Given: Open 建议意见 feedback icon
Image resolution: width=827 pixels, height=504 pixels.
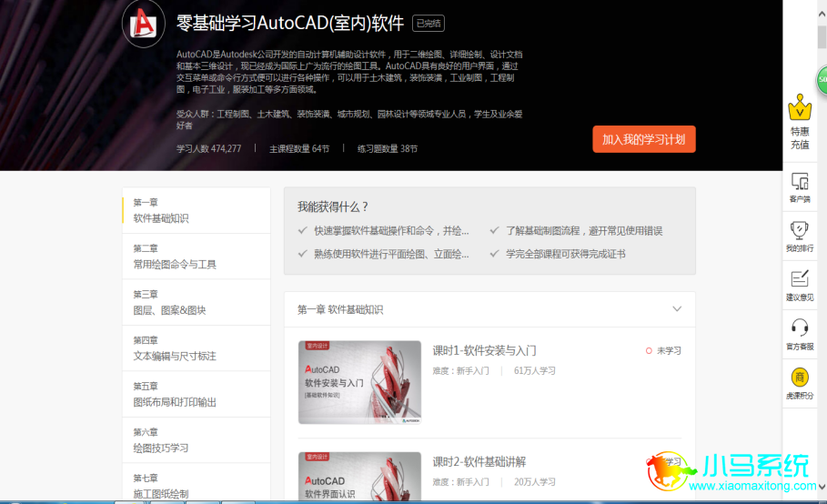Looking at the screenshot, I should click(x=800, y=286).
